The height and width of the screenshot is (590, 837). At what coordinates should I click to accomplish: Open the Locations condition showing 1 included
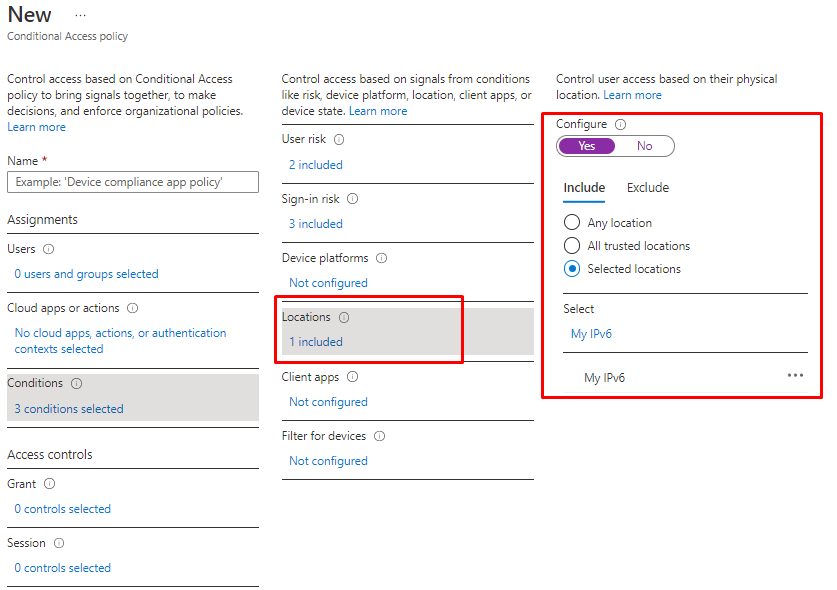[x=315, y=342]
